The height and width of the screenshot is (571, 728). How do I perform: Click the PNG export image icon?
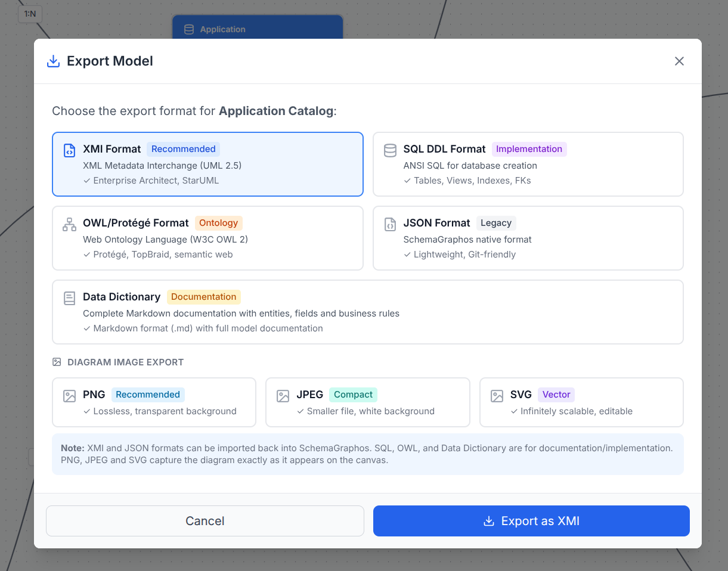pos(70,395)
